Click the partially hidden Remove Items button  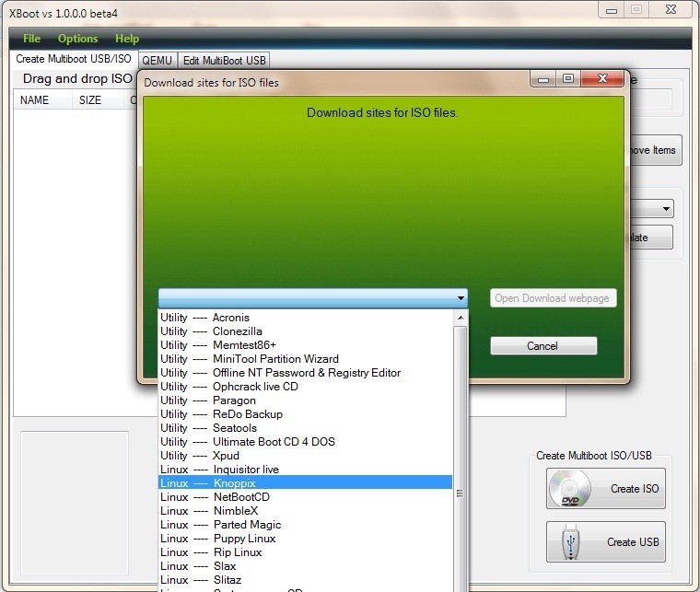point(656,150)
